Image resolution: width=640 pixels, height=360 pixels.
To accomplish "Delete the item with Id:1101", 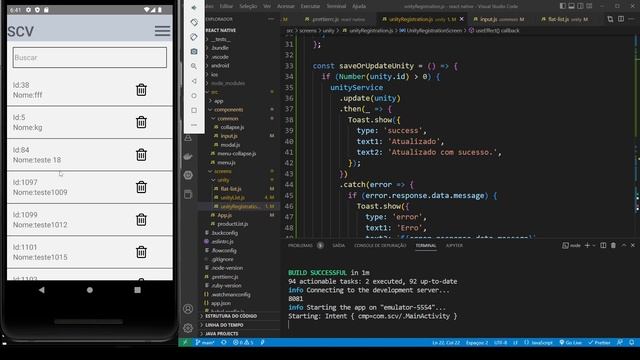I will (x=141, y=252).
